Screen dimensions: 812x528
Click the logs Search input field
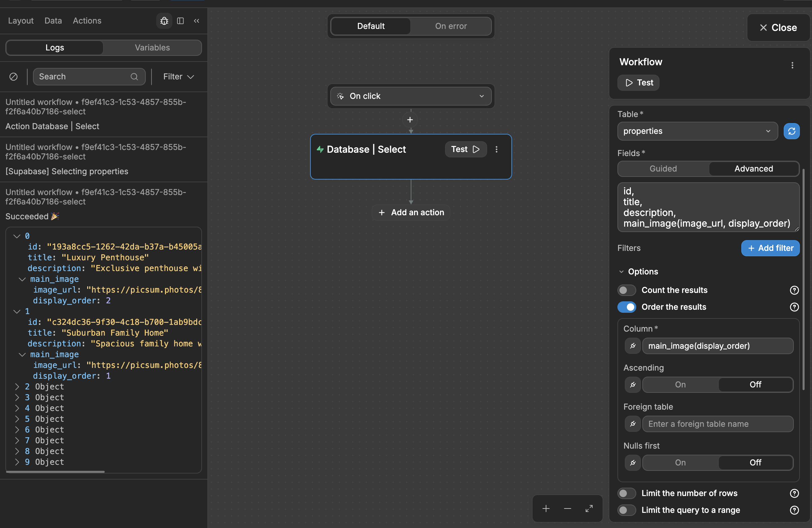pos(83,77)
